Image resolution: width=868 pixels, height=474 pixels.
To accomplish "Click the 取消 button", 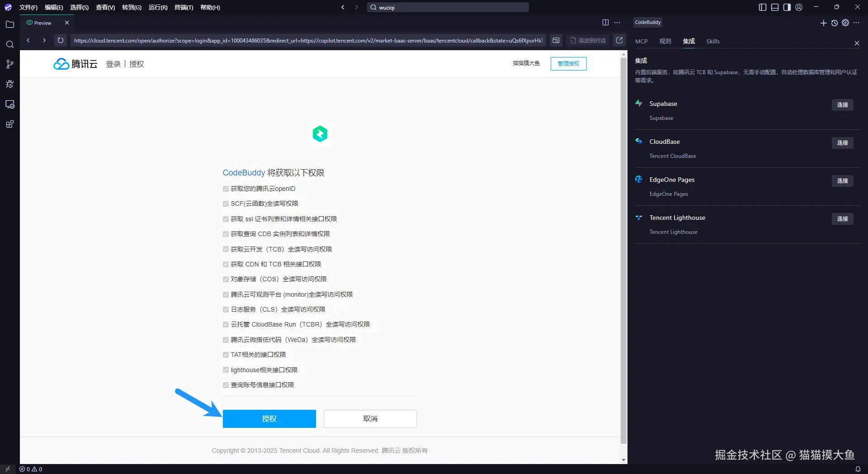I will [x=370, y=419].
